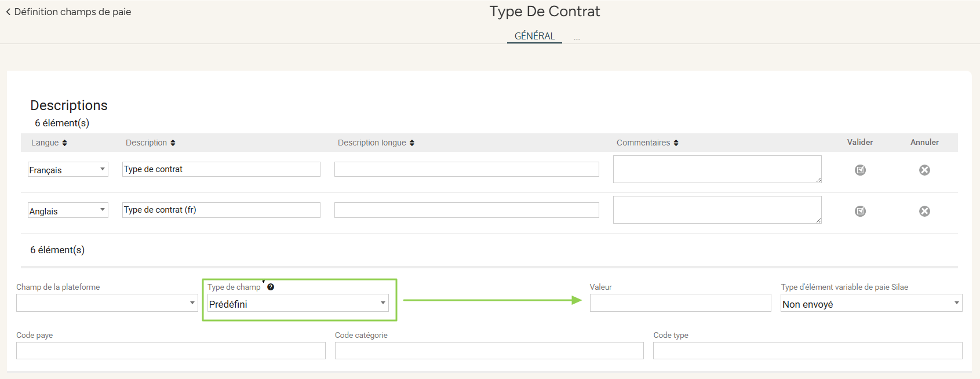Open the Silae variable element type dropdown
Image resolution: width=980 pixels, height=379 pixels.
871,304
